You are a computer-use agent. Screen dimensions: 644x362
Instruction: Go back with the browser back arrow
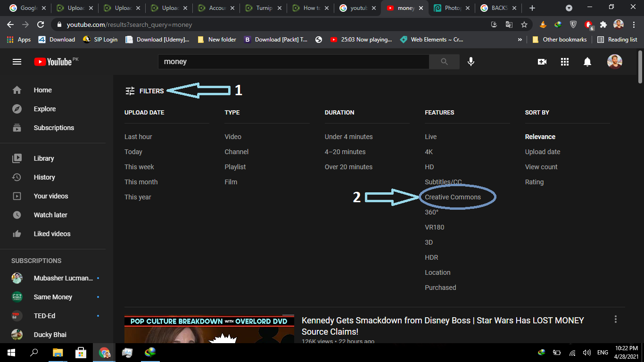tap(10, 25)
